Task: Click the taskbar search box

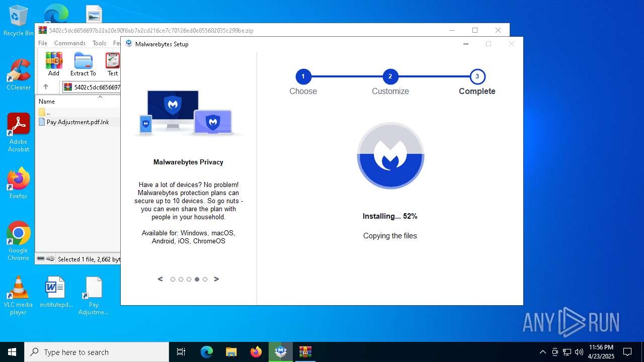Action: point(97,352)
